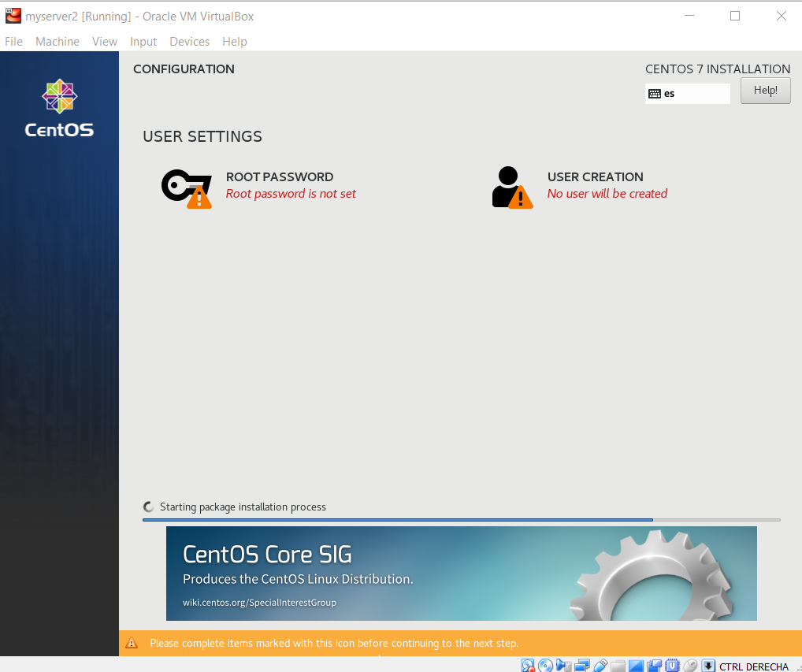Click the warning triangle in orange bar

pyautogui.click(x=132, y=643)
